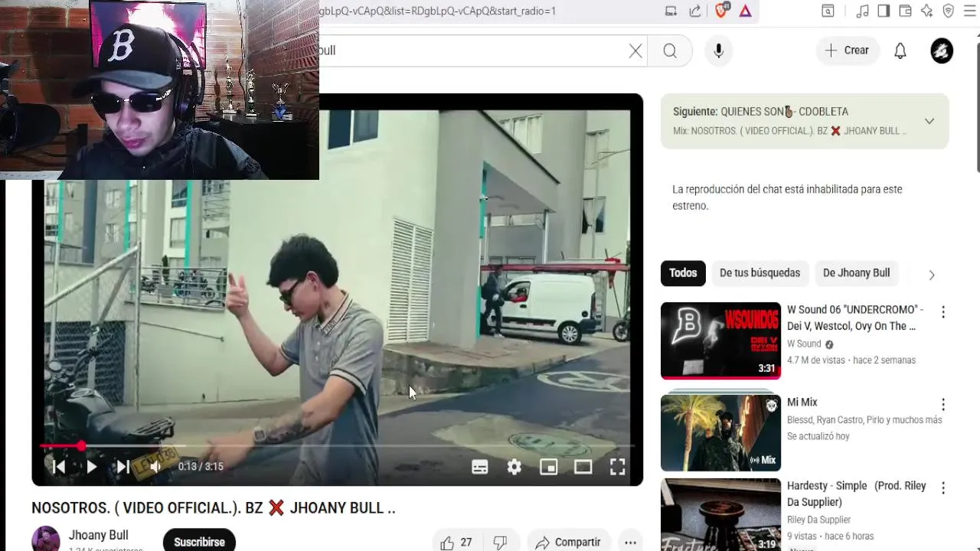Screen dimensions: 980x551
Task: Open the browser hamburger menu
Action: (969, 11)
